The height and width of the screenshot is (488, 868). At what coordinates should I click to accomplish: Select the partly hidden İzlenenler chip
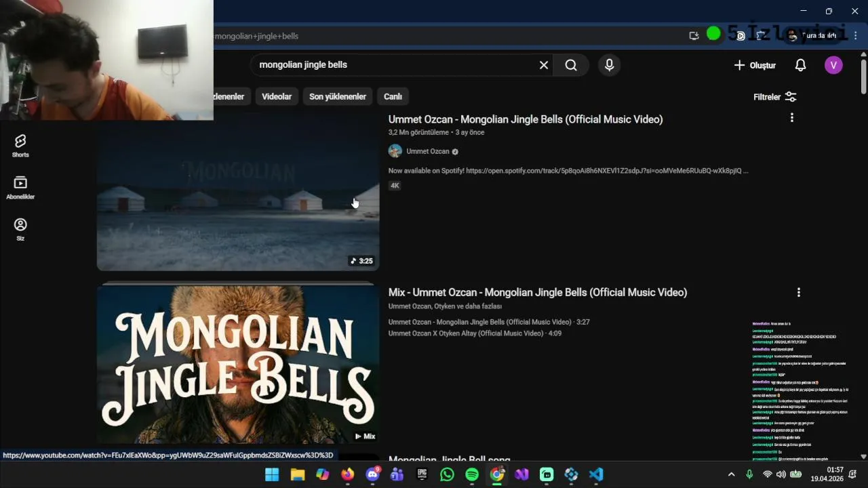231,97
